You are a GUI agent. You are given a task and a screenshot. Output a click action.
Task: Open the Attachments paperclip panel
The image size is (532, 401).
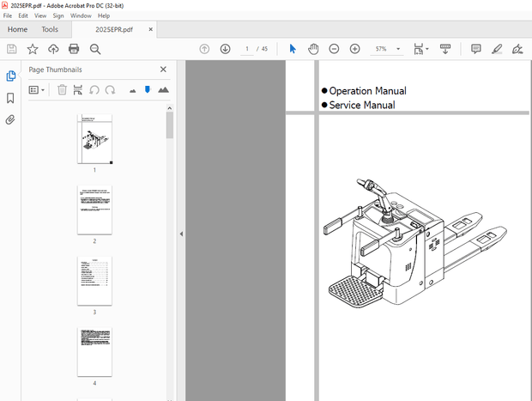pos(10,120)
